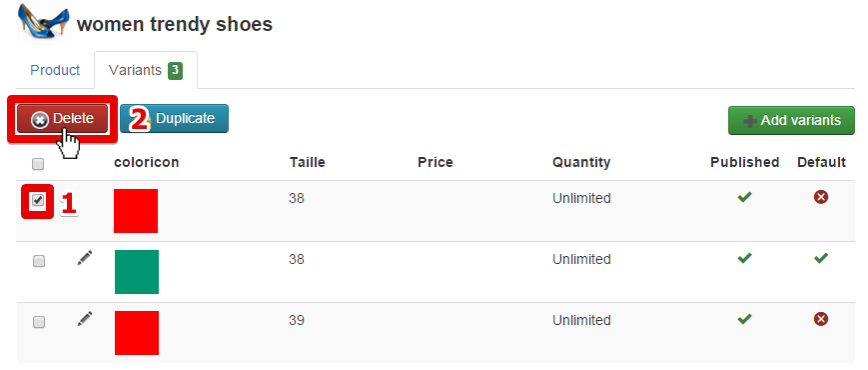Check the green variant checkbox
Viewport: 868px width, 370px height.
(38, 261)
